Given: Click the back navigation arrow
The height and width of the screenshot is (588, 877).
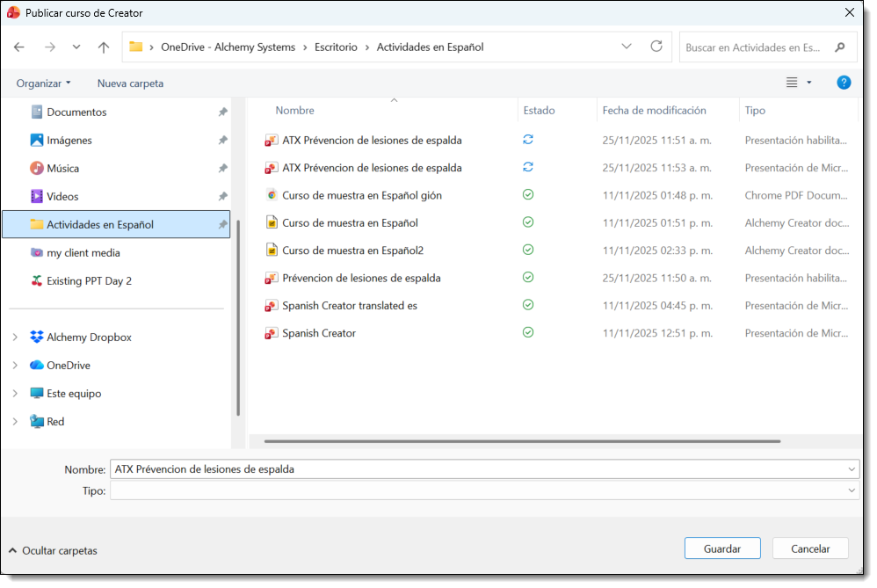Looking at the screenshot, I should pos(19,47).
